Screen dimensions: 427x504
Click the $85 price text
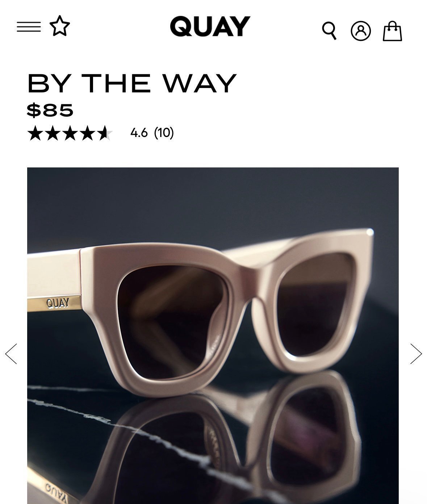pyautogui.click(x=50, y=110)
